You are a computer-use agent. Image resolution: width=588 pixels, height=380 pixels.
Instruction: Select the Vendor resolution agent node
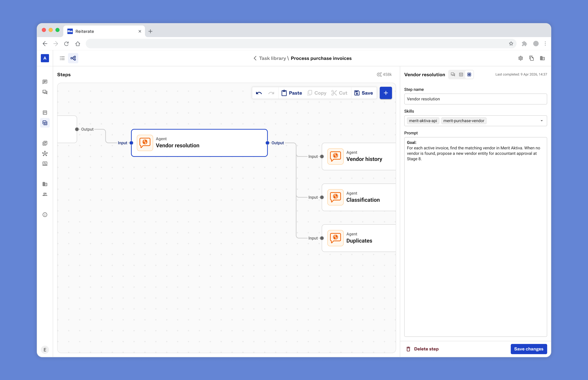tap(199, 143)
